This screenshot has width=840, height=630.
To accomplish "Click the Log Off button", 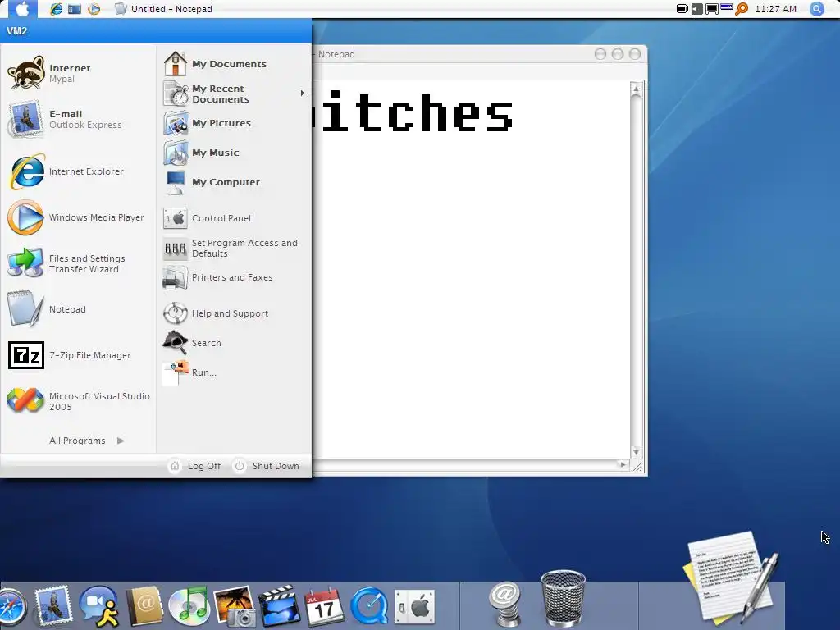I will (x=195, y=466).
